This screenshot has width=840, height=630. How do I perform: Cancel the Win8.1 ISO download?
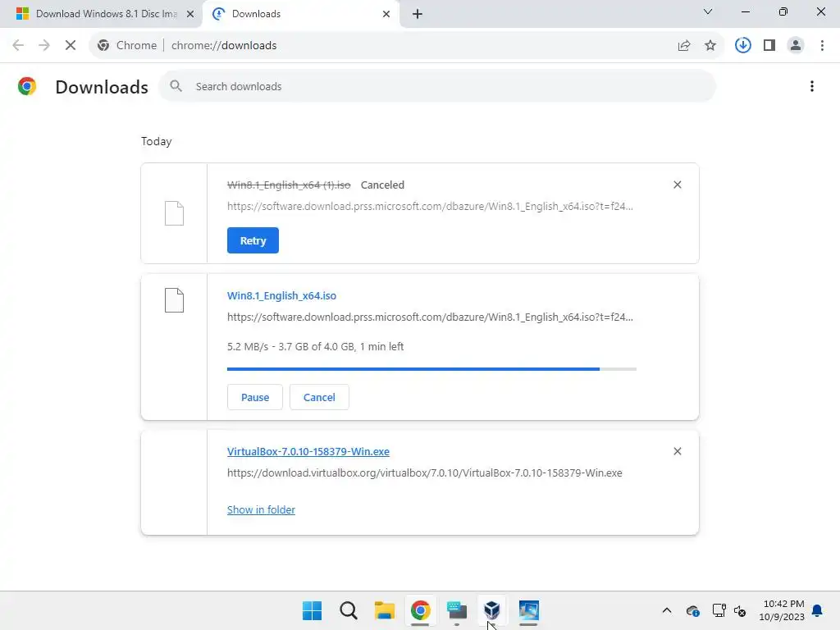pyautogui.click(x=319, y=398)
